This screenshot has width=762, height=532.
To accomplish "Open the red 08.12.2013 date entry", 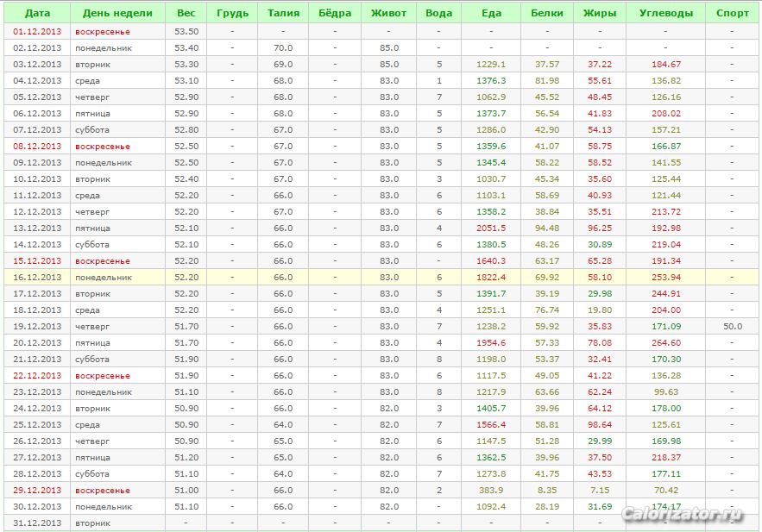I will click(37, 146).
